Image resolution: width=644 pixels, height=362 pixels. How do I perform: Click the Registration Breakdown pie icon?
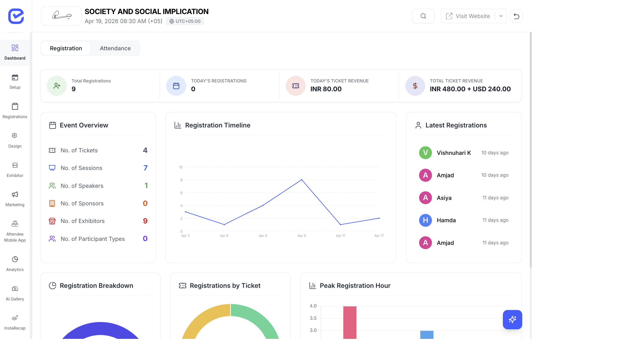coord(52,286)
